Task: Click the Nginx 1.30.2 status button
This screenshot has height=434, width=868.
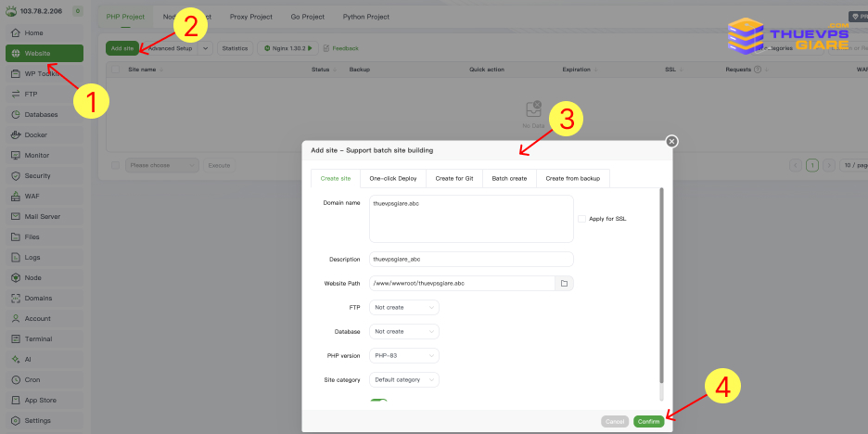Action: click(287, 48)
